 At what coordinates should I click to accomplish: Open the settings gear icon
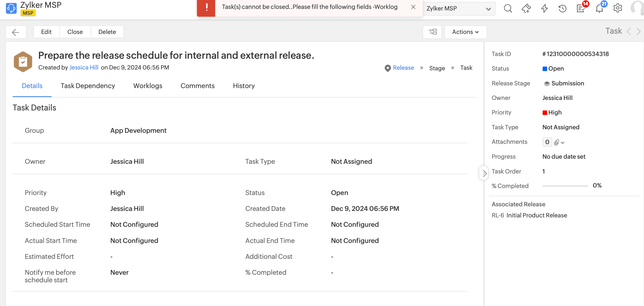point(618,8)
